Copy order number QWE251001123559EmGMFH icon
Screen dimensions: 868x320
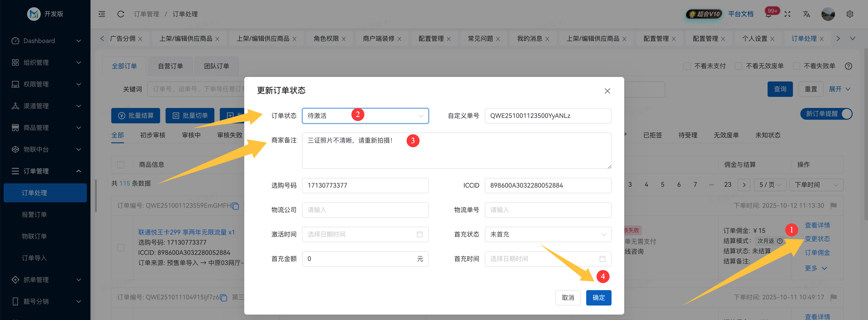pos(235,206)
